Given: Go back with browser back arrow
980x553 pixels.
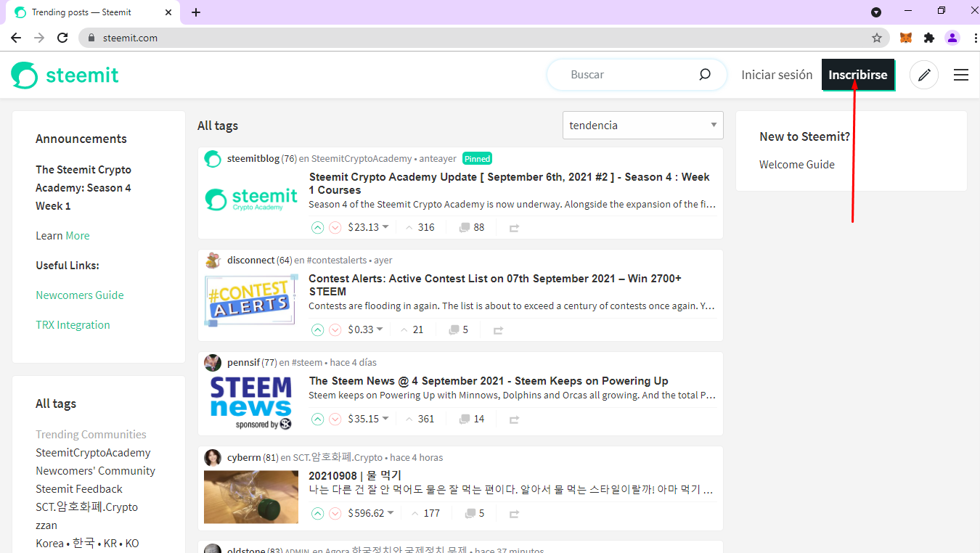Looking at the screenshot, I should pos(16,38).
